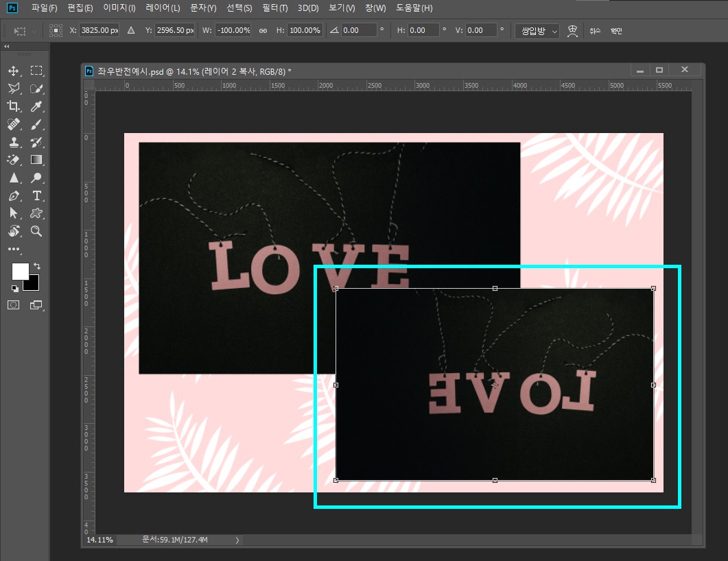Viewport: 728px width, 561px height.
Task: Select the Dodge tool
Action: click(x=36, y=178)
